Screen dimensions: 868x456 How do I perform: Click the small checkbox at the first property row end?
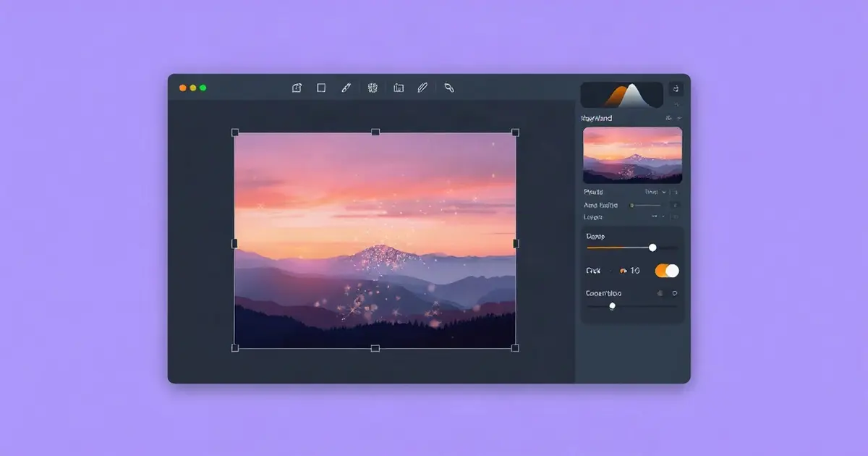pyautogui.click(x=675, y=193)
